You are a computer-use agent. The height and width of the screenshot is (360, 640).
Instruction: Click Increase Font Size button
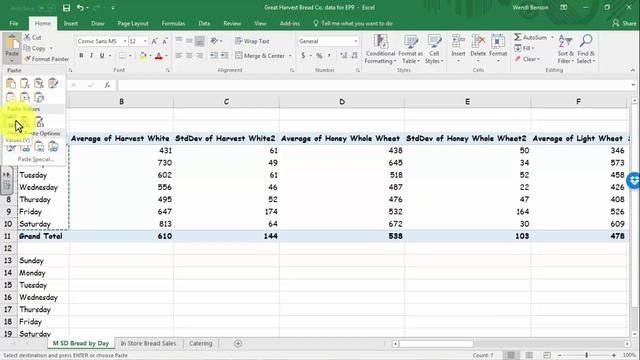[x=155, y=41]
